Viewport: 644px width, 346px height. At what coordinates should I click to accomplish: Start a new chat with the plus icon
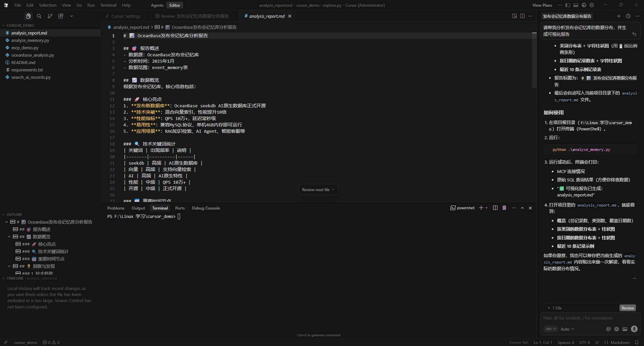(x=619, y=16)
